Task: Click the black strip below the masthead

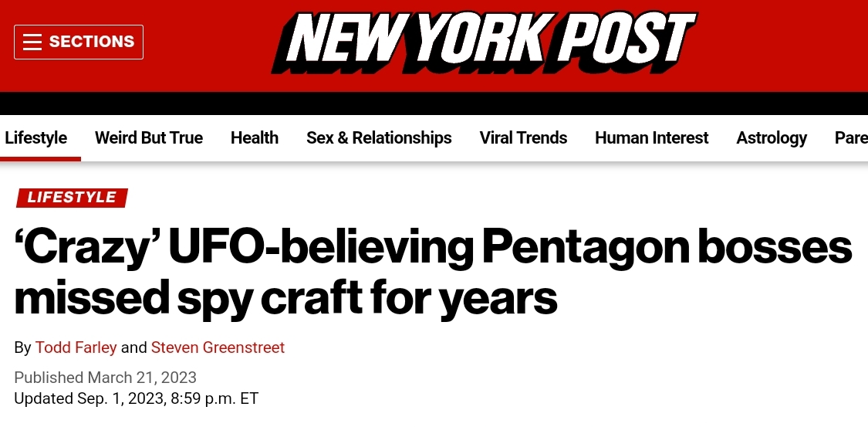Action: [x=434, y=103]
